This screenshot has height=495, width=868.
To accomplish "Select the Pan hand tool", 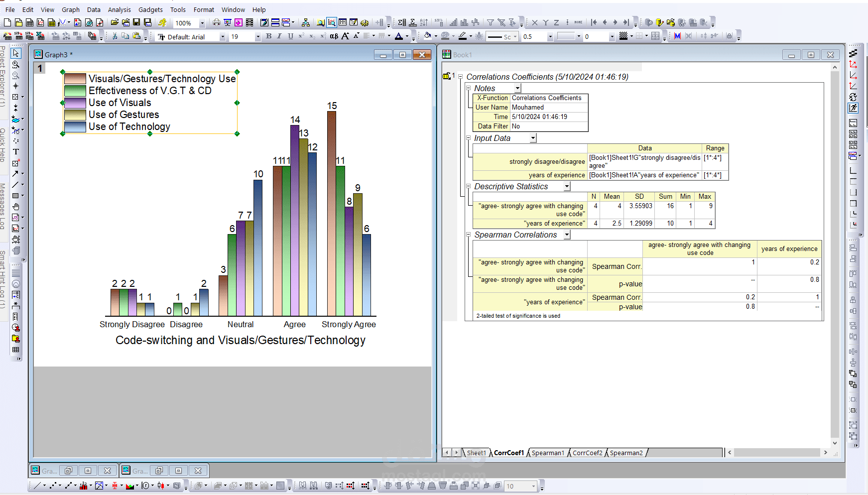I will point(16,207).
